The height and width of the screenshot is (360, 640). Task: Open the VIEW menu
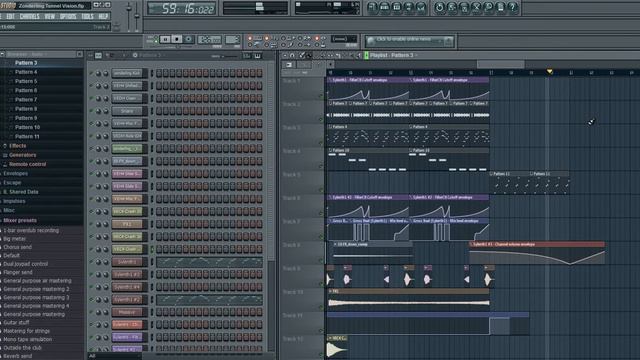49,16
